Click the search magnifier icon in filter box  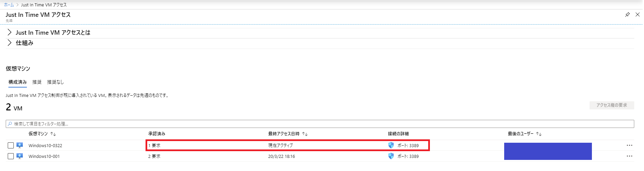pyautogui.click(x=10, y=124)
